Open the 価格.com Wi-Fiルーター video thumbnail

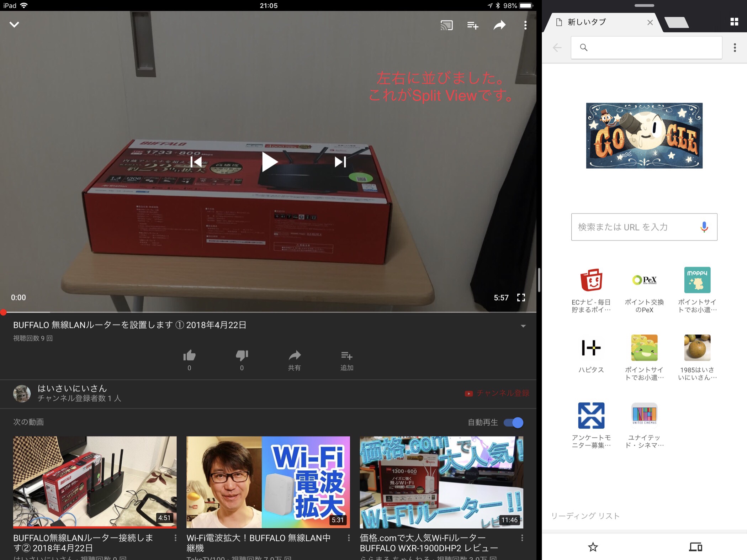click(441, 482)
